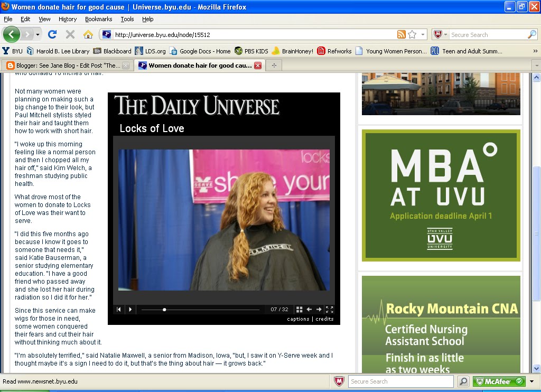Click the page scrollbar up arrow
The height and width of the screenshot is (392, 541).
pos(537,77)
